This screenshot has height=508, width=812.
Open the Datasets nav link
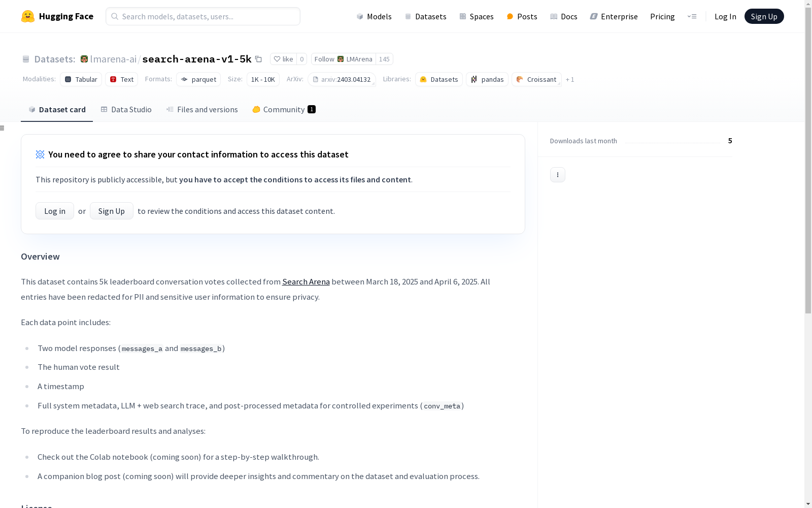pos(425,16)
